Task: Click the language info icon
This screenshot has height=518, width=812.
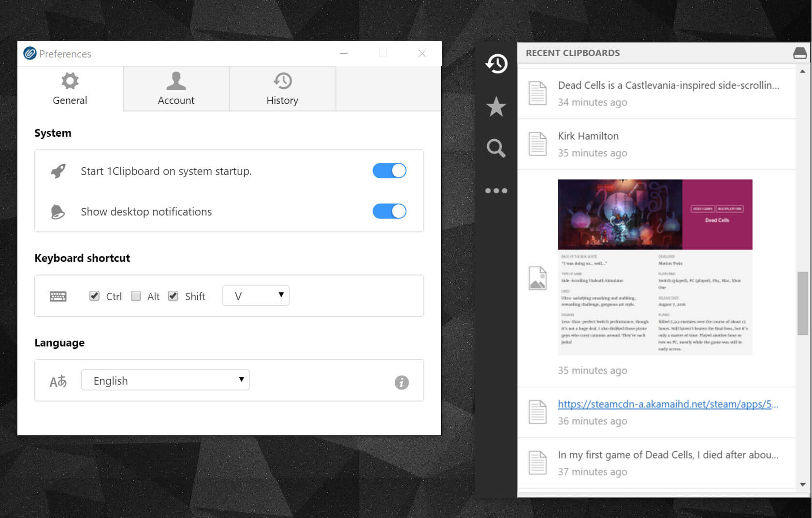Action: click(402, 382)
